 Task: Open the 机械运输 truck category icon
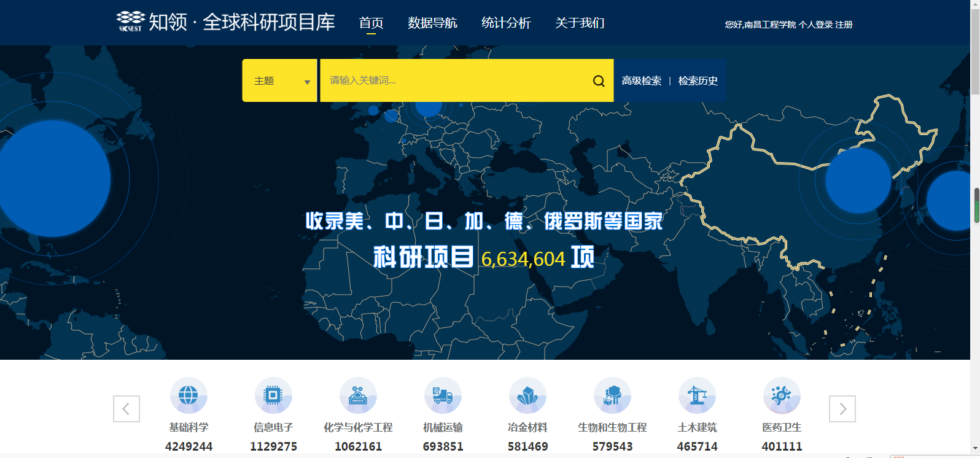pos(443,395)
